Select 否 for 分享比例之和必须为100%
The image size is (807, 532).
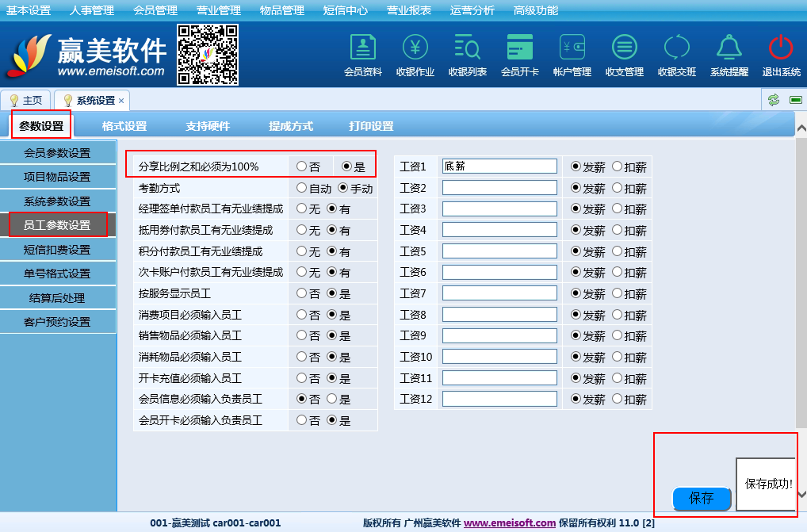(x=301, y=166)
